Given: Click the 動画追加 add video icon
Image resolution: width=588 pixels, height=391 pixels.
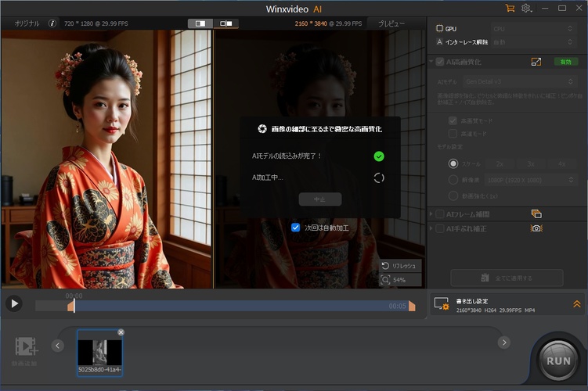Looking at the screenshot, I should pyautogui.click(x=25, y=346).
